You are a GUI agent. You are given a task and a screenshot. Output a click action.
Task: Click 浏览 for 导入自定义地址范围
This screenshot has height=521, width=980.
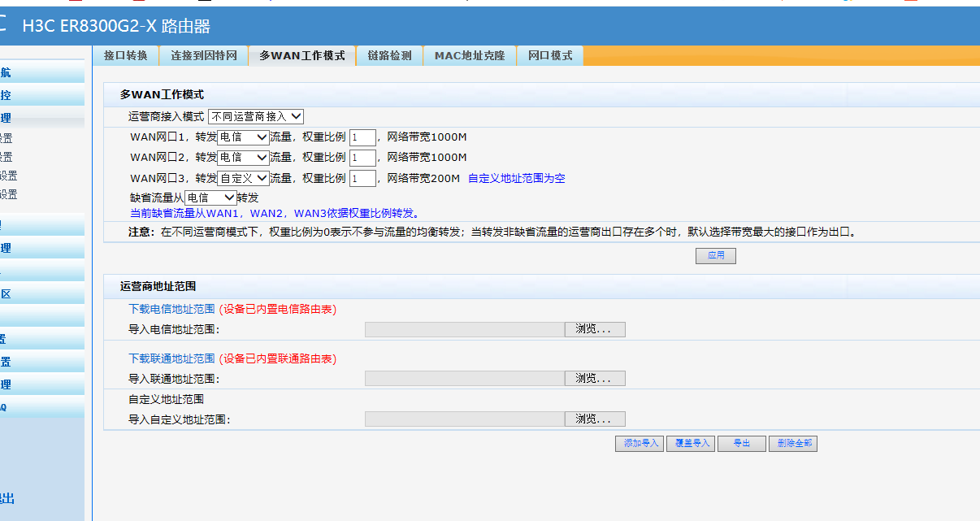(595, 419)
